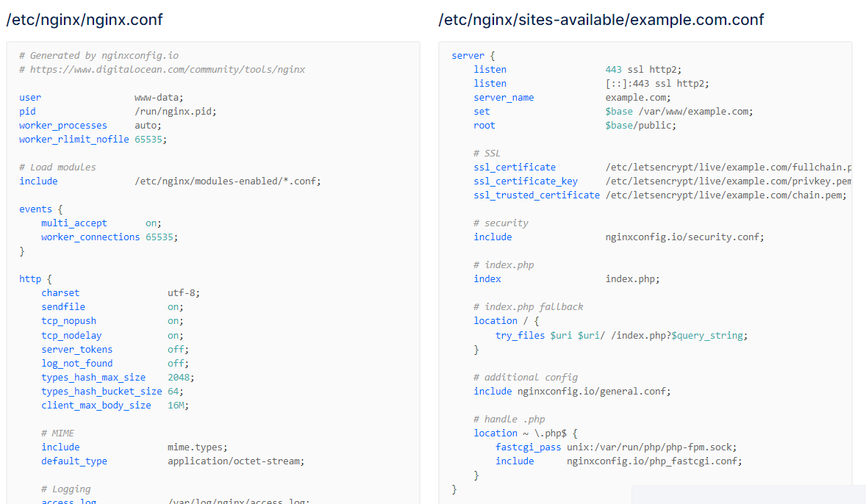Viewport: 866px width, 504px height.
Task: Select the fastcgi_pass directive
Action: [528, 447]
